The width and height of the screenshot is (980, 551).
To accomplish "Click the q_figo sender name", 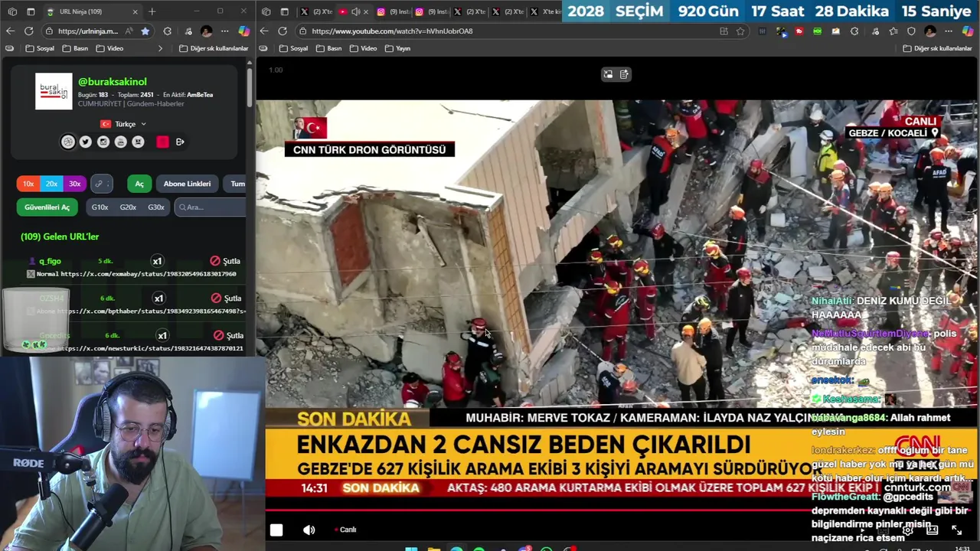I will pyautogui.click(x=50, y=261).
